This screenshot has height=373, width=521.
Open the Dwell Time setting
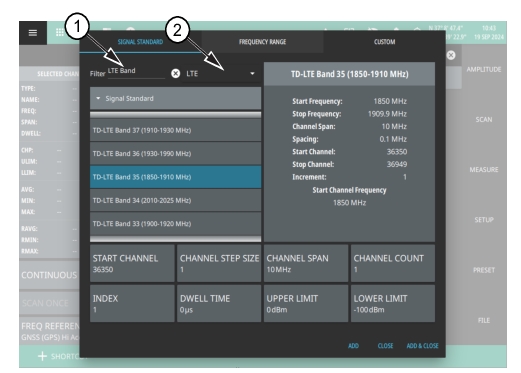point(219,303)
